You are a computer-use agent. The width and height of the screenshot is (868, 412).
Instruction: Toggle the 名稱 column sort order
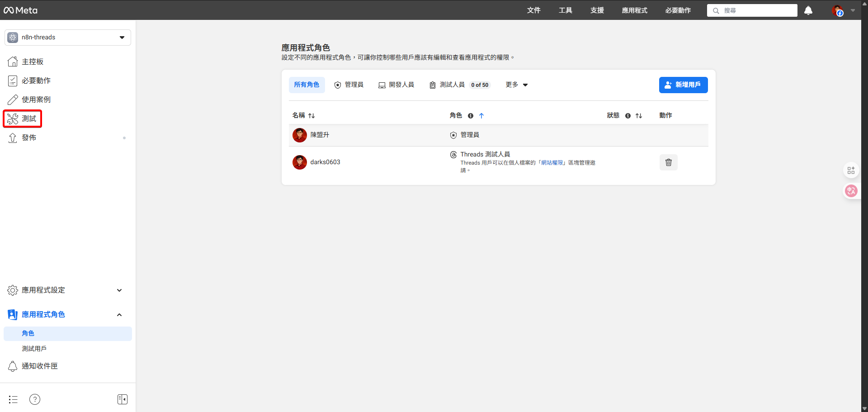click(312, 115)
